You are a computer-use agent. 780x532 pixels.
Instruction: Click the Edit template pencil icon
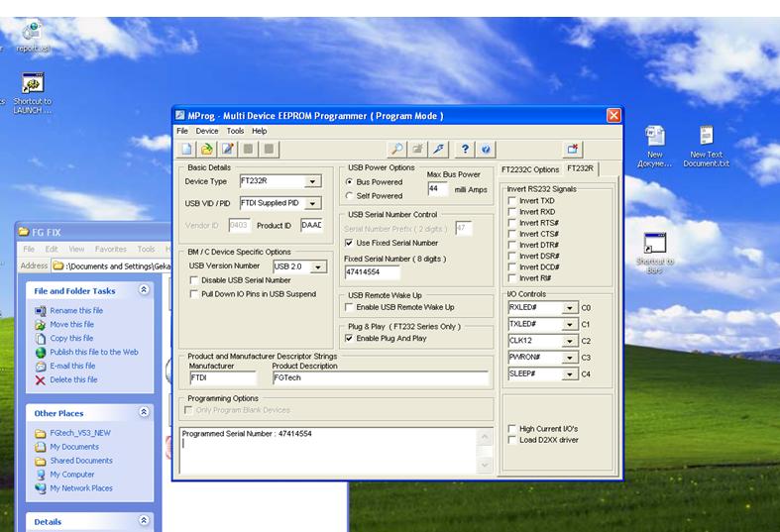[228, 149]
